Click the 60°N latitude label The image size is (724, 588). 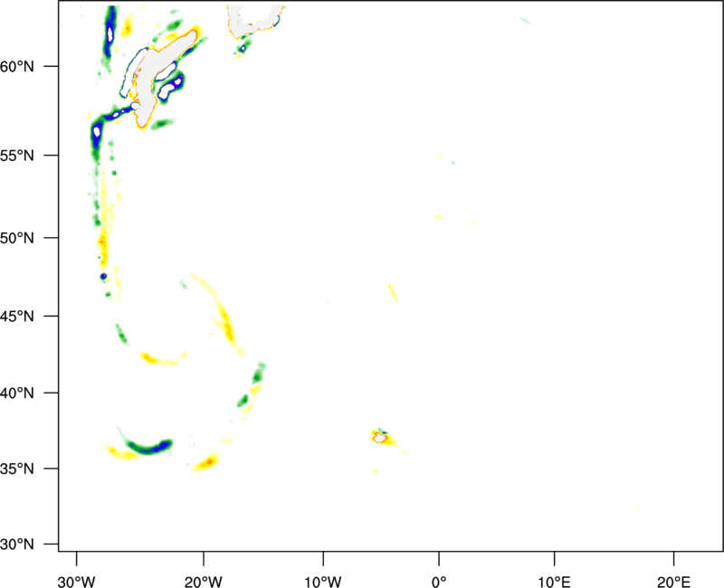(x=17, y=66)
